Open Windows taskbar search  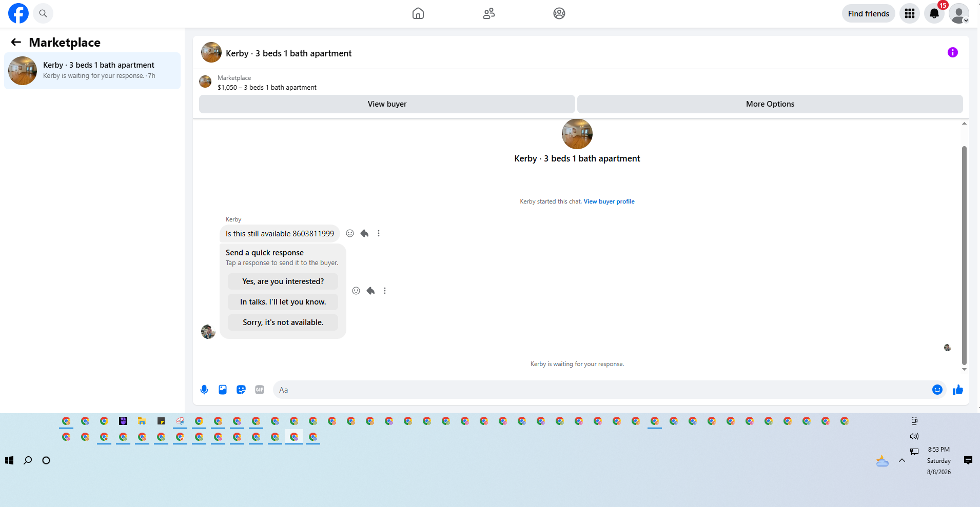click(28, 460)
